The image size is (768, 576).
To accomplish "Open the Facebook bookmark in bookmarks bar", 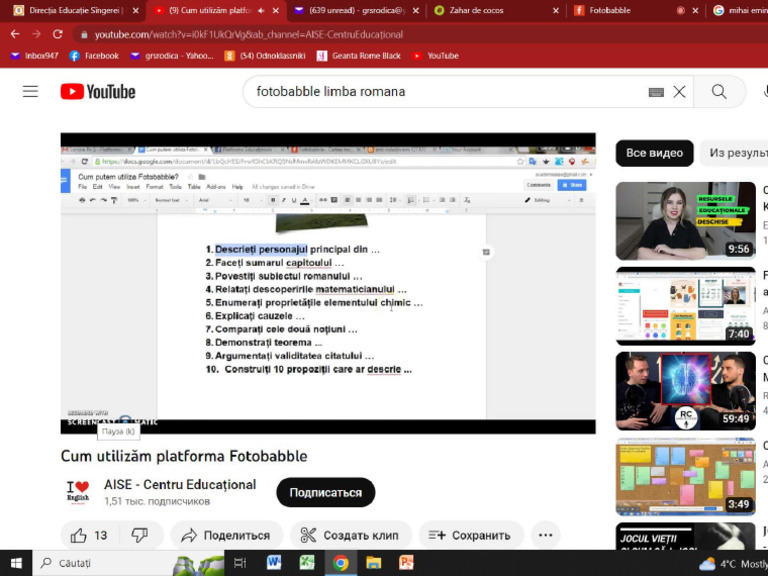I will click(94, 56).
